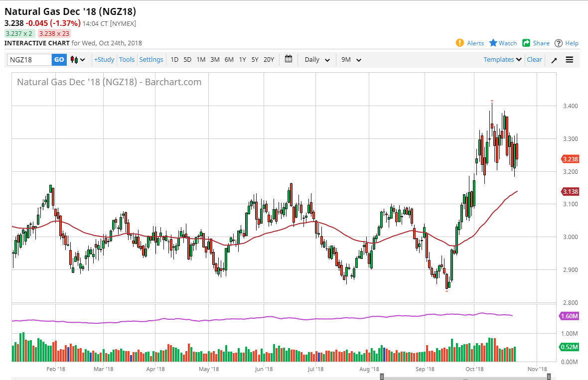Click the Share arrow icon
588x380 pixels.
tap(526, 43)
